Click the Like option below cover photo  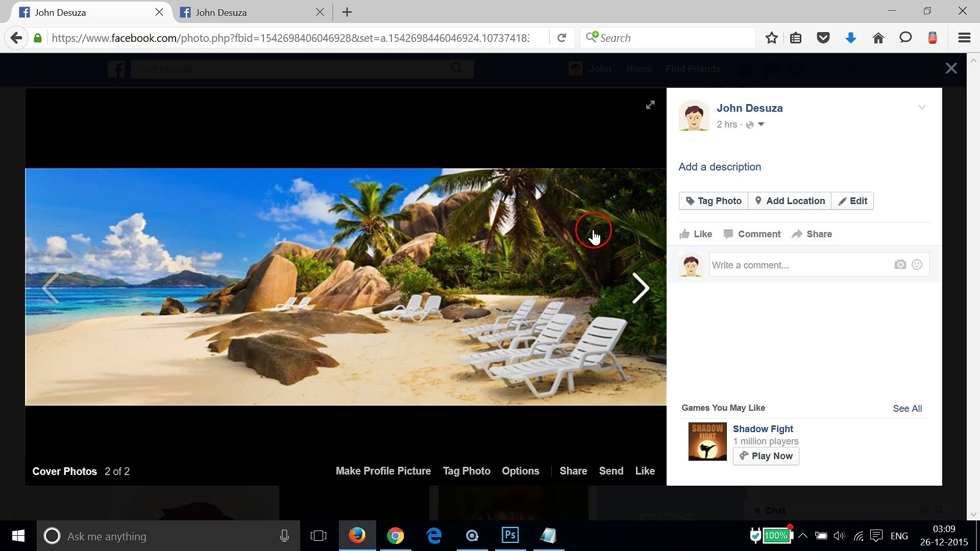(x=645, y=470)
